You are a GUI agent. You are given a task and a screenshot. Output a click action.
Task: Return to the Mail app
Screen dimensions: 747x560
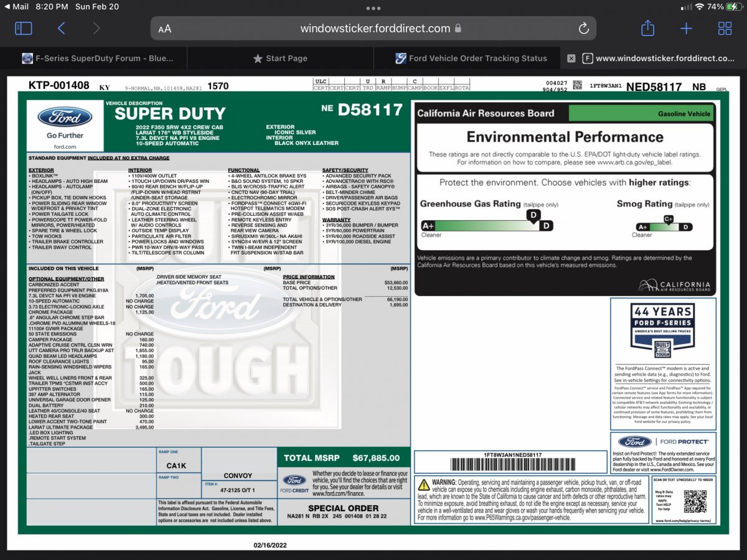coord(16,7)
